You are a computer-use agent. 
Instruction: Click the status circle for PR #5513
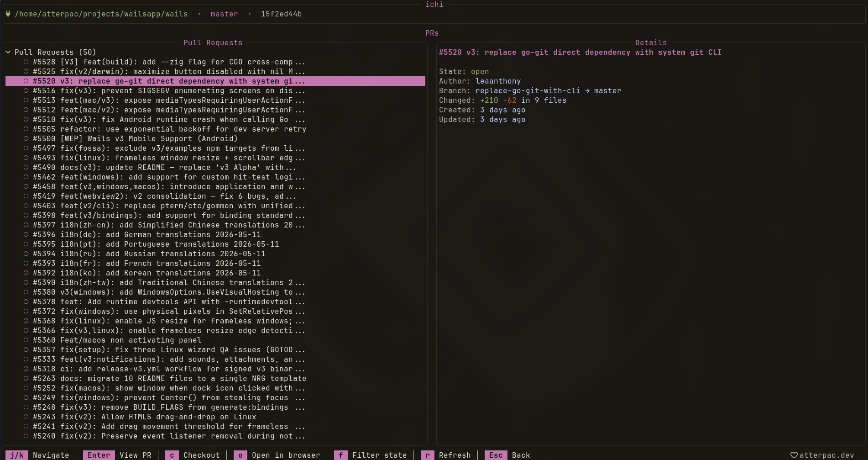[26, 100]
